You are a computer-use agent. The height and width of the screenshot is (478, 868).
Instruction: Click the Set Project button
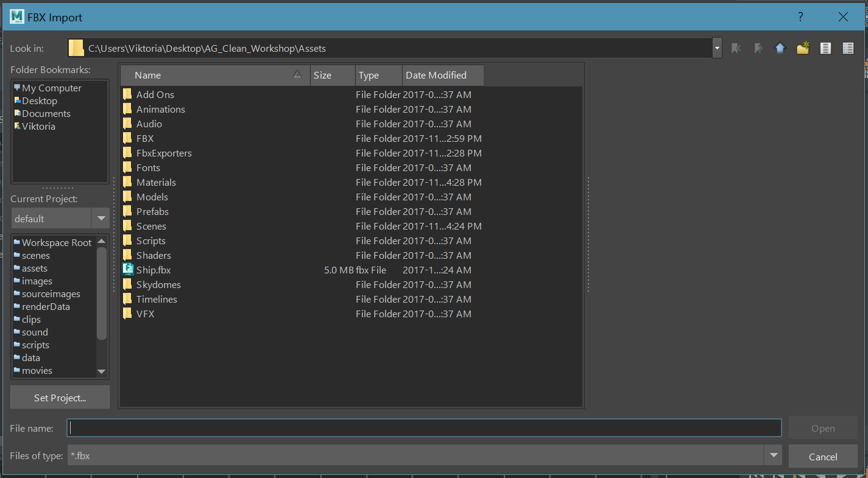[x=60, y=397]
